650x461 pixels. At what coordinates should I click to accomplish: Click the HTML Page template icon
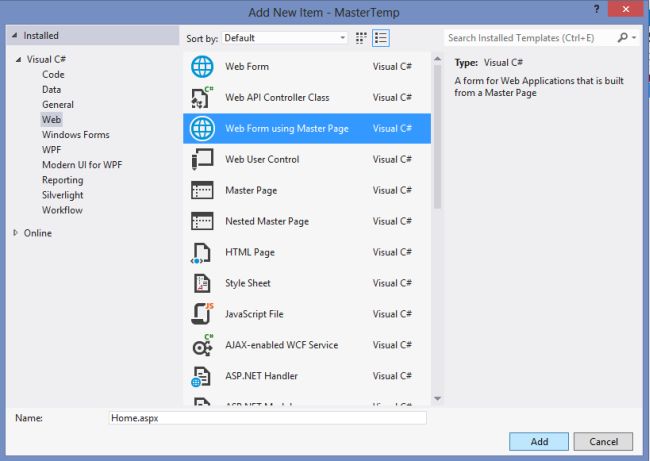point(201,252)
